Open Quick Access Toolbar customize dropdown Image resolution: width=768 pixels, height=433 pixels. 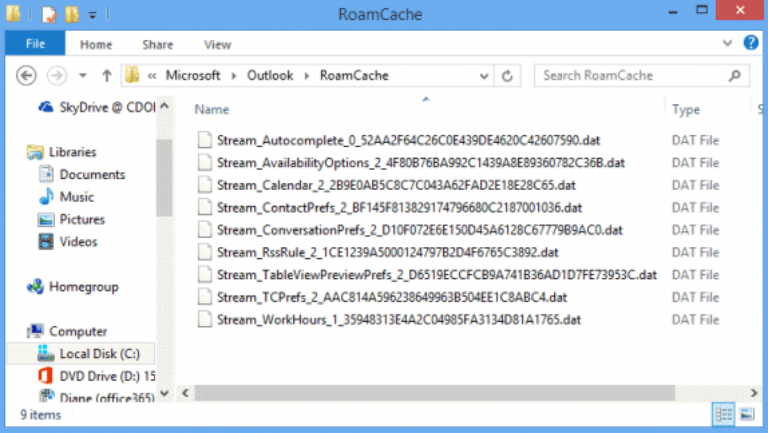tap(92, 16)
